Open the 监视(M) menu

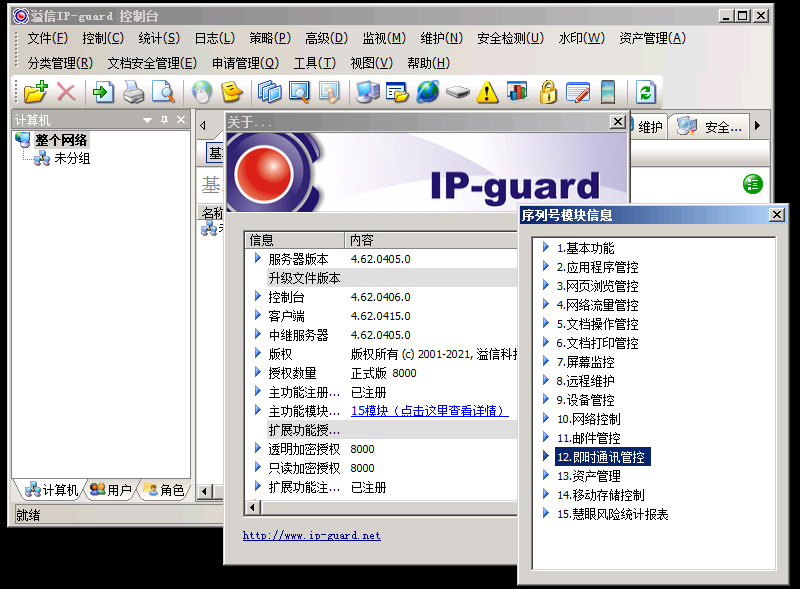(x=384, y=38)
